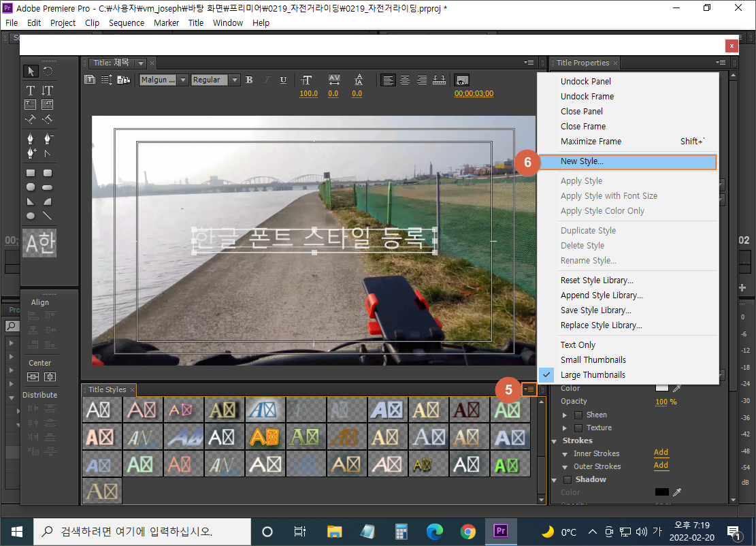Expand the Texture properties
The height and width of the screenshot is (546, 756).
pyautogui.click(x=565, y=428)
